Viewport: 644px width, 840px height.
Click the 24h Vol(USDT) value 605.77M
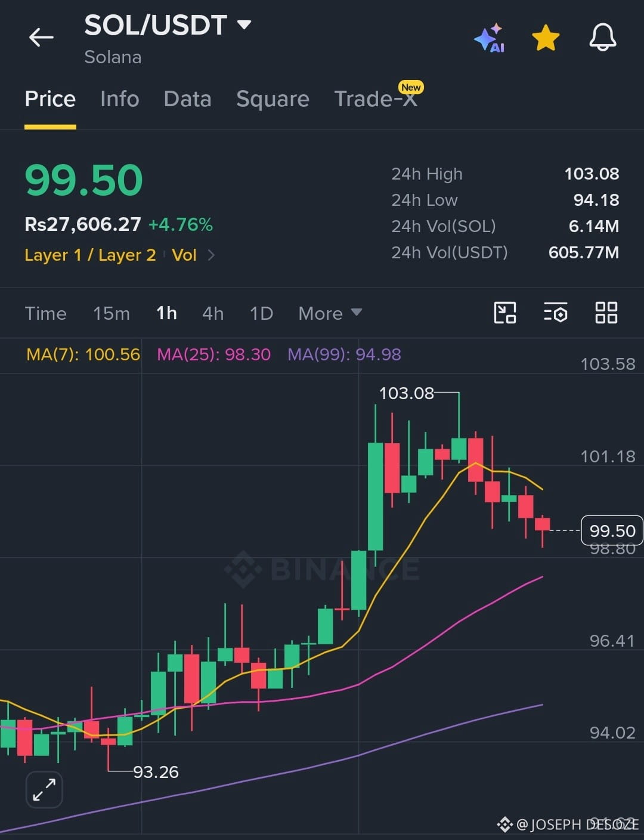[584, 252]
